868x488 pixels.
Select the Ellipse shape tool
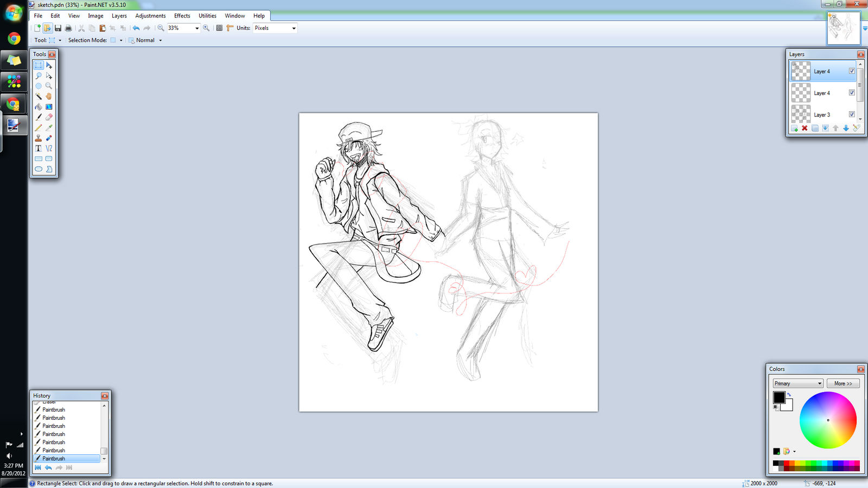39,169
